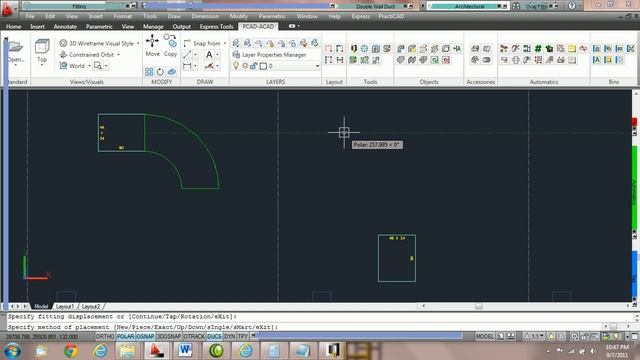Open the Top view dropdown arrow

click(x=42, y=65)
